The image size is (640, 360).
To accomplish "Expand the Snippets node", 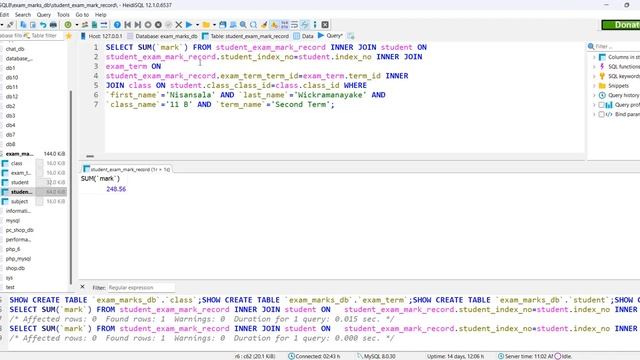I will pos(594,86).
